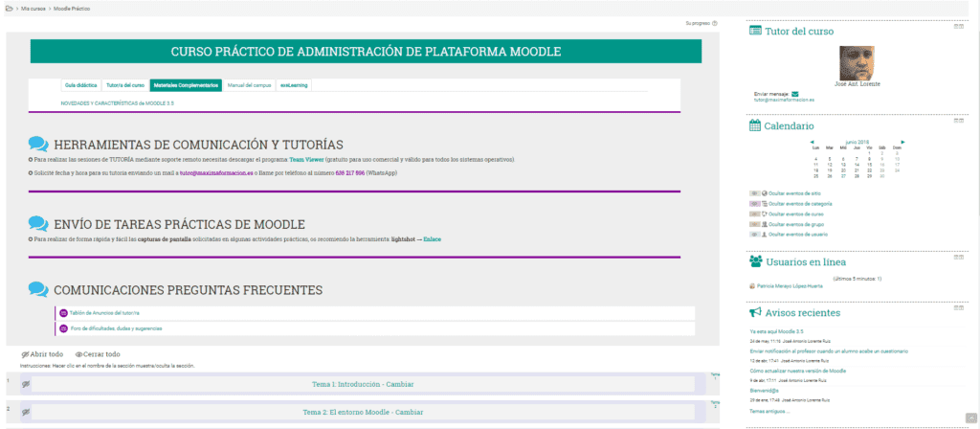Click the globe icon for site events
Image resolution: width=980 pixels, height=429 pixels.
765,193
